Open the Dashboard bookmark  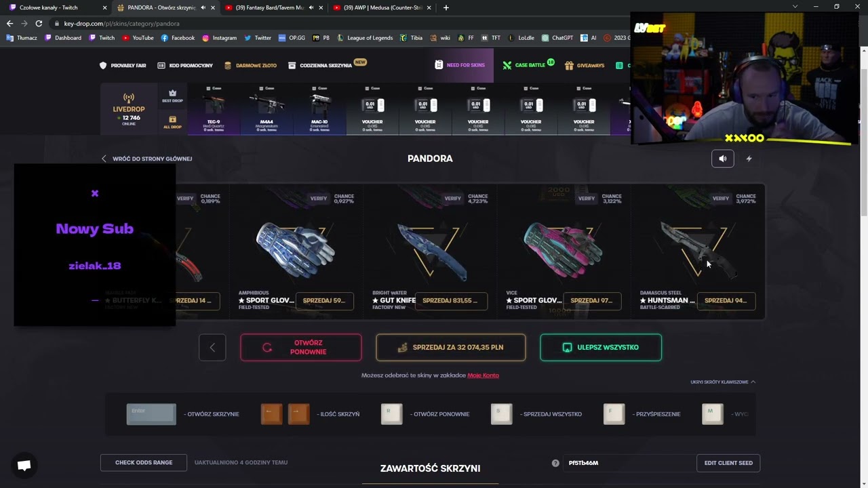point(63,38)
